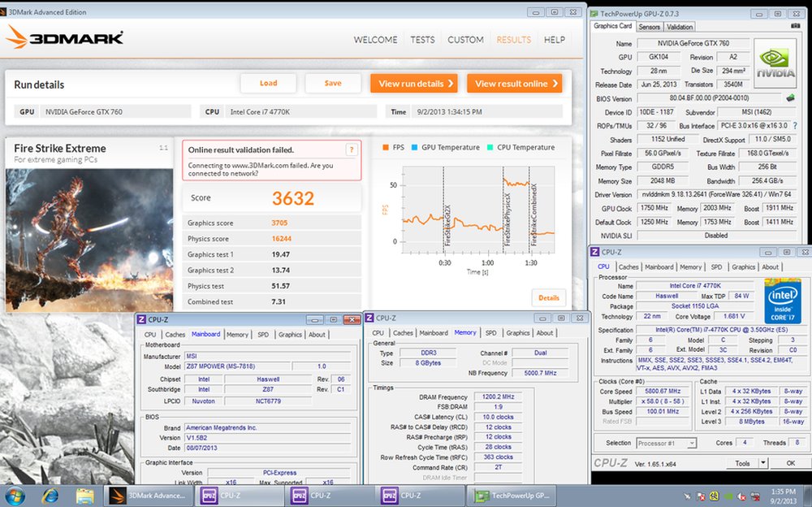Click the disconnected network tray icon
This screenshot has width=812, height=507.
click(755, 496)
